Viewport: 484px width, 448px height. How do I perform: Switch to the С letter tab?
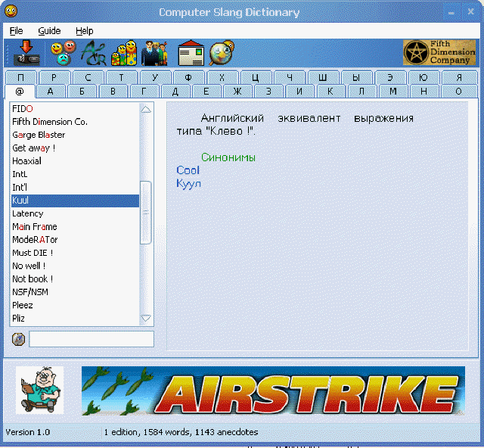tap(88, 77)
